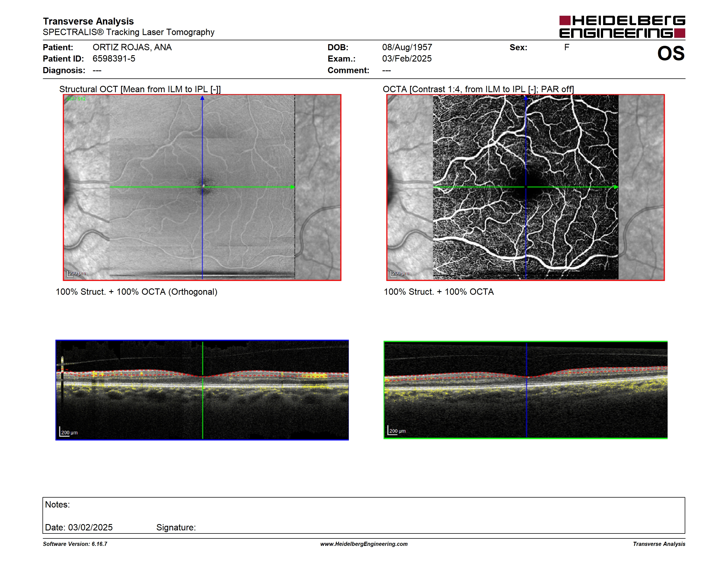Click the Structural OCT caption text
The image size is (728, 563).
click(x=140, y=89)
